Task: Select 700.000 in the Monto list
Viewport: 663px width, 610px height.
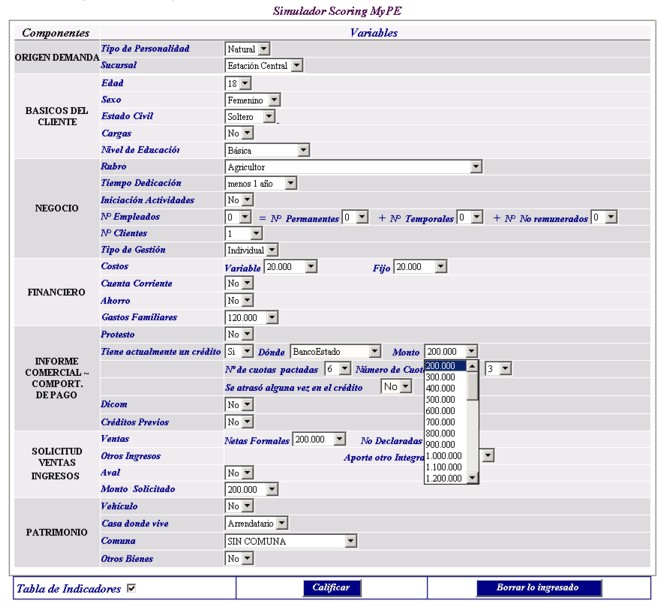Action: point(446,422)
